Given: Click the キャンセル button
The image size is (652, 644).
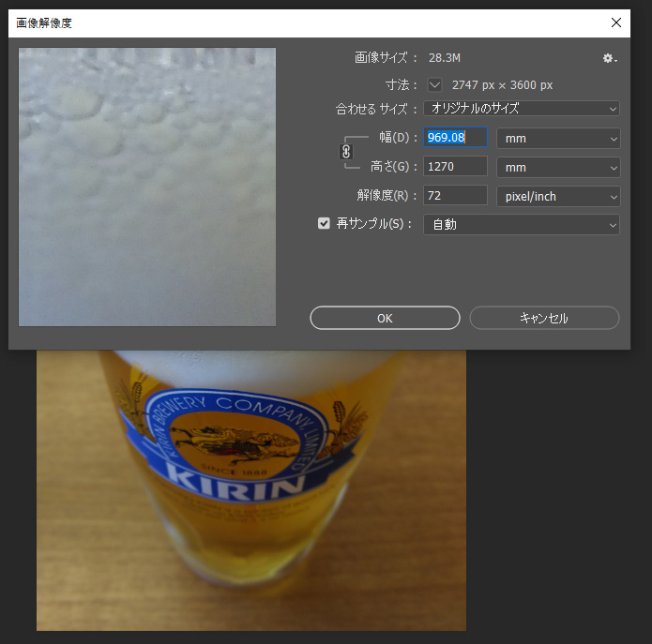Looking at the screenshot, I should (544, 319).
